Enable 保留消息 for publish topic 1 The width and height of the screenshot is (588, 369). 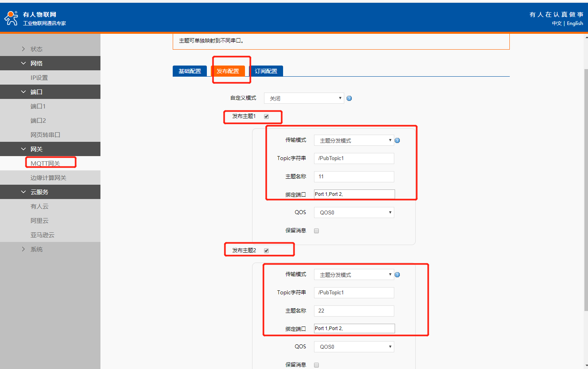click(x=316, y=231)
